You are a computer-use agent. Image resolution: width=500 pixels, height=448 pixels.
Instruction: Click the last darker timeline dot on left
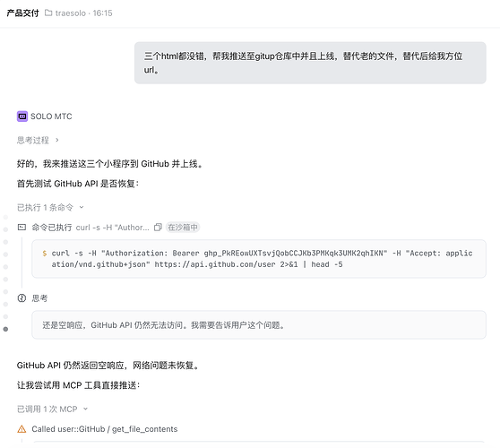tap(5, 329)
